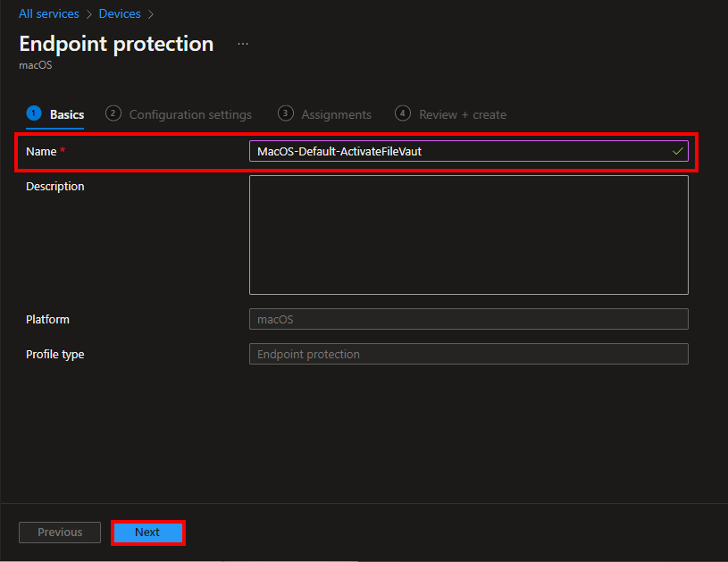Viewport: 728px width, 562px height.
Task: Open the Assignments step
Action: point(337,113)
